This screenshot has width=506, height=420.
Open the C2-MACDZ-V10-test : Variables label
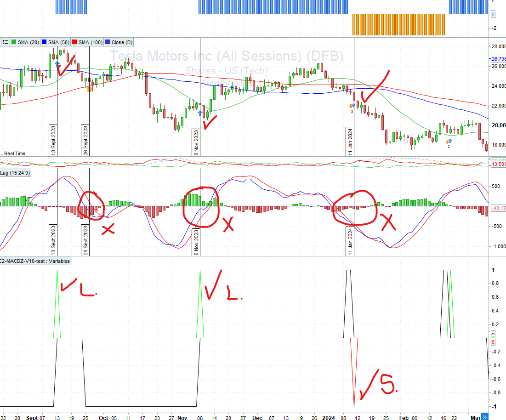point(35,261)
